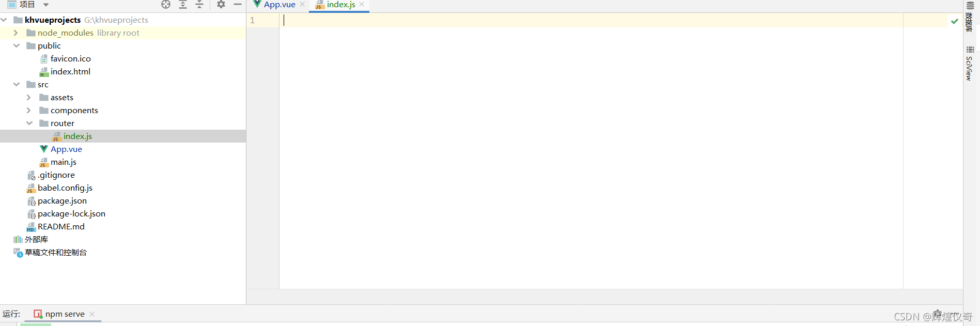Click the green inspection checkmark icon
This screenshot has width=980, height=326.
coord(955,21)
